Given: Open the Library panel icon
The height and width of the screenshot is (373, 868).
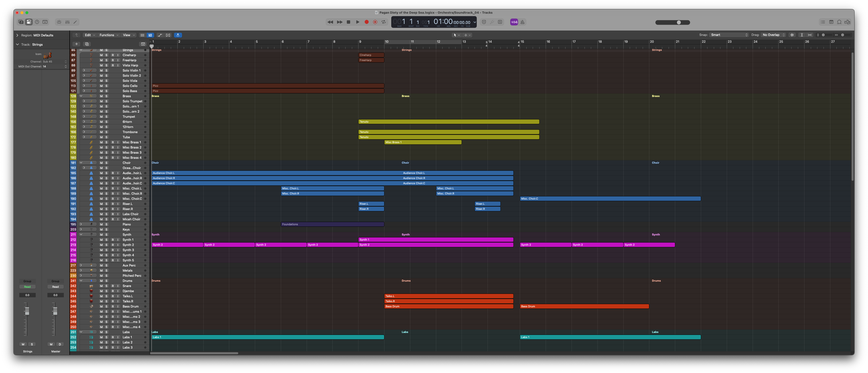Looking at the screenshot, I should (21, 22).
